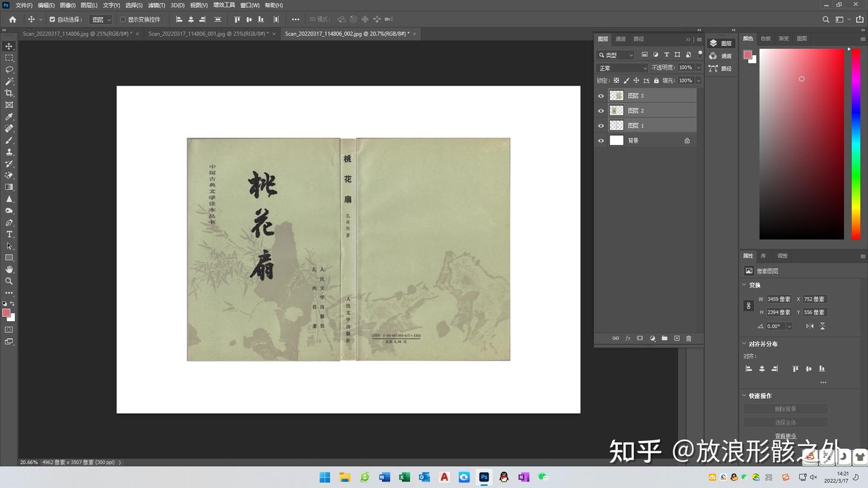Select the Horizontal Type tool in the toolbar

click(9, 234)
